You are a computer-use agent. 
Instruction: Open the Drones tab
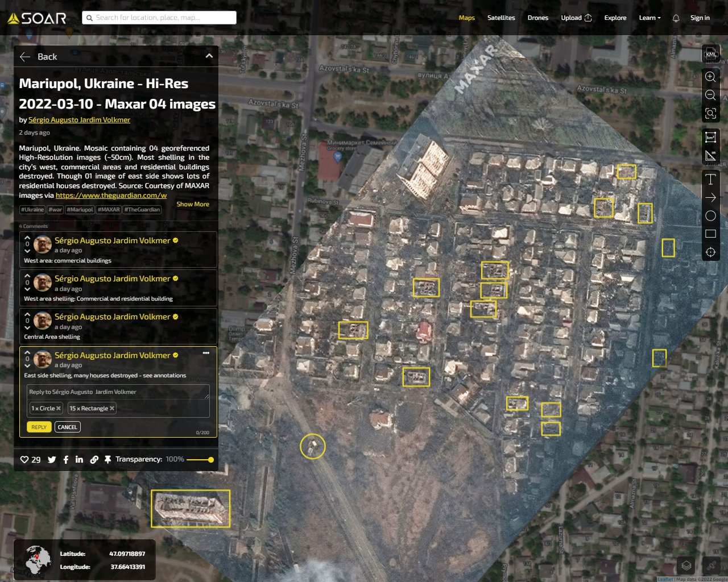click(x=538, y=18)
